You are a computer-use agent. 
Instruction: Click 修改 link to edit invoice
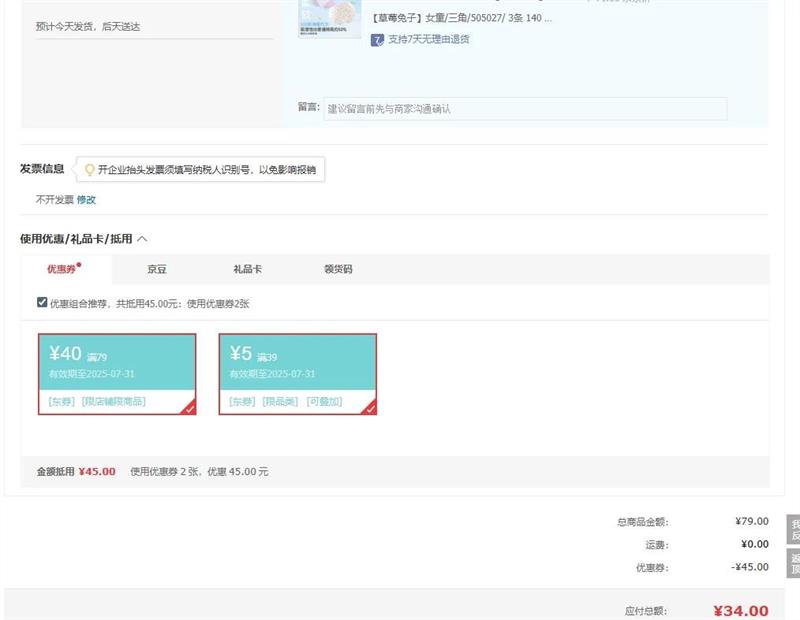point(87,199)
